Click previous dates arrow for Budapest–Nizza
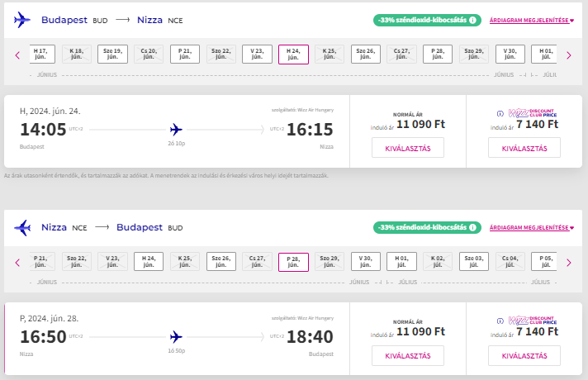588x380 pixels. click(x=17, y=55)
